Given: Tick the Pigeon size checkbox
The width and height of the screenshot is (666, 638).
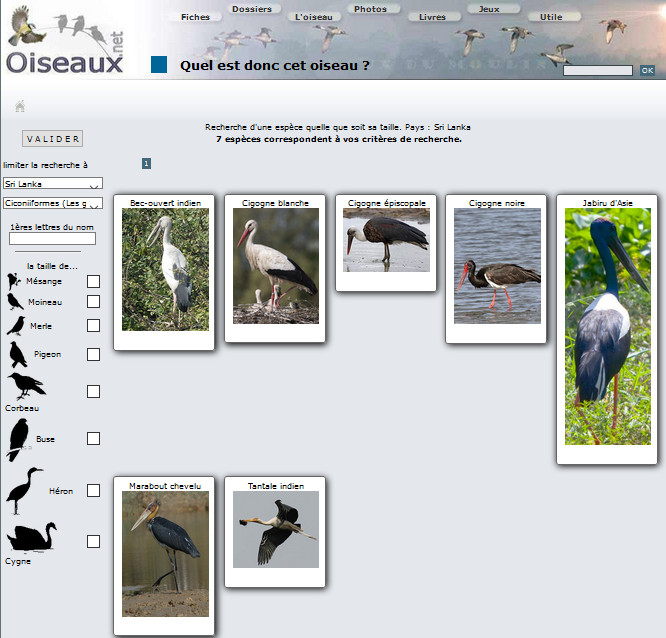Looking at the screenshot, I should click(93, 354).
